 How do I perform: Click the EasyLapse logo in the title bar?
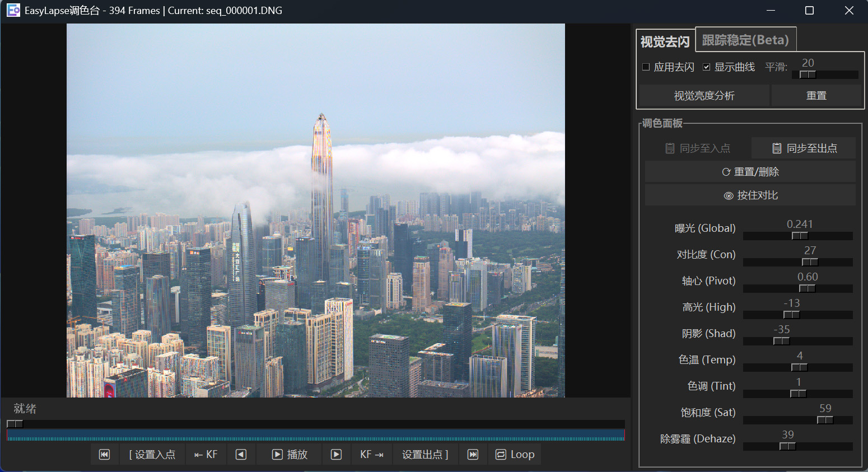pyautogui.click(x=13, y=10)
